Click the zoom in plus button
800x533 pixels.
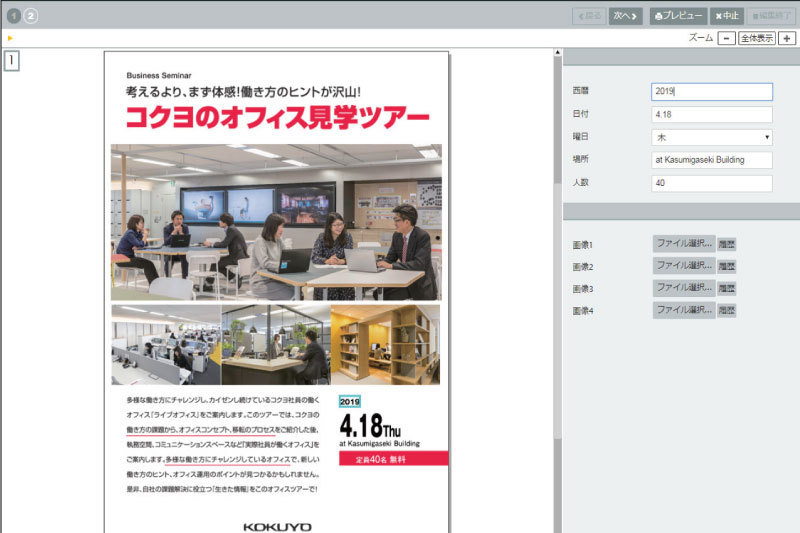coord(788,38)
